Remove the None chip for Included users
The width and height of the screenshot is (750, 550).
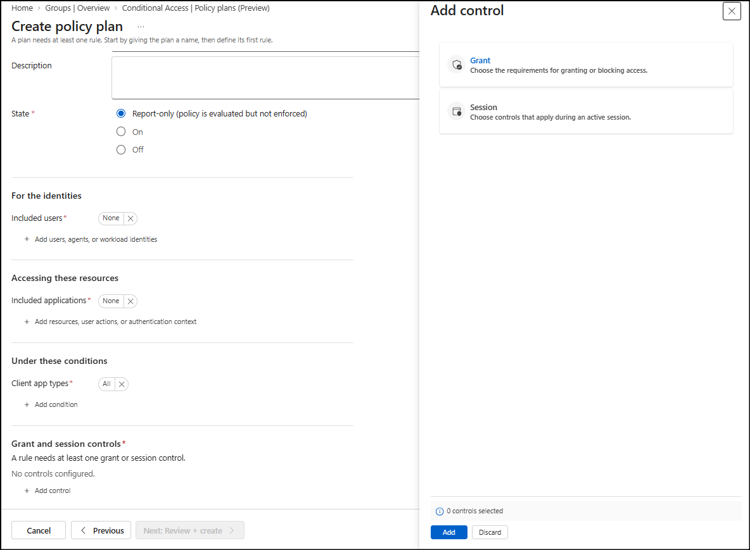[x=130, y=219]
